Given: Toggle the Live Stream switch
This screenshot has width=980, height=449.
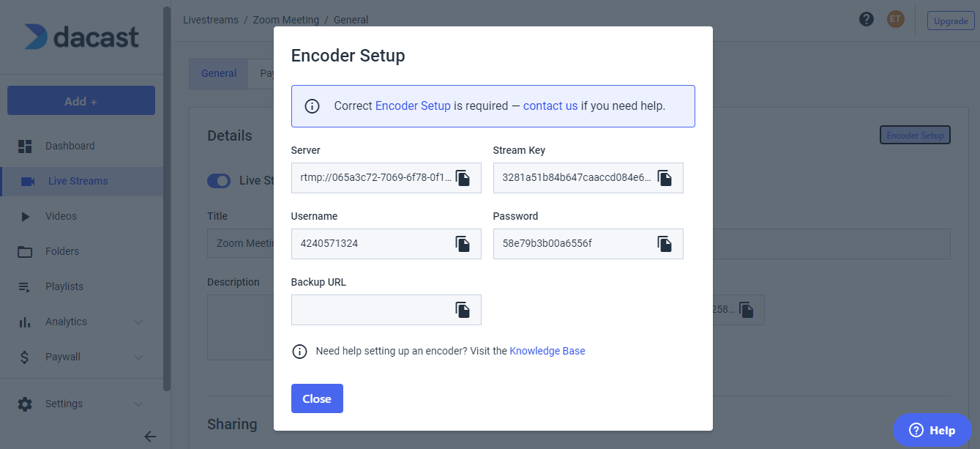Looking at the screenshot, I should tap(219, 181).
